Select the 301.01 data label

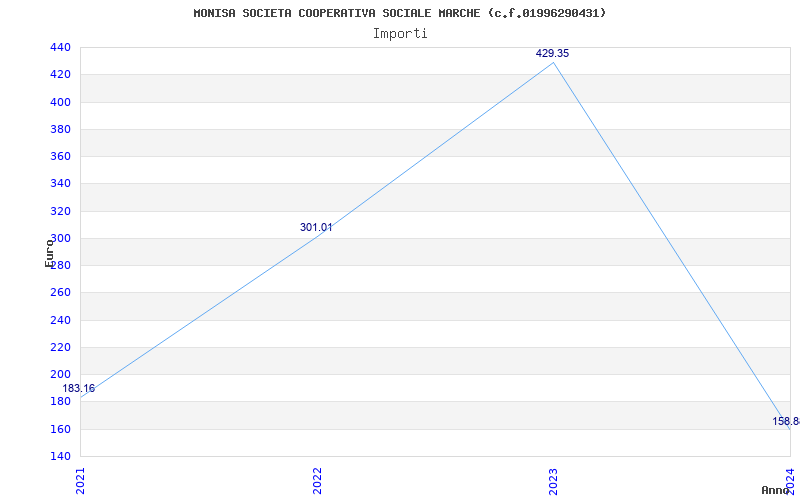(x=316, y=227)
